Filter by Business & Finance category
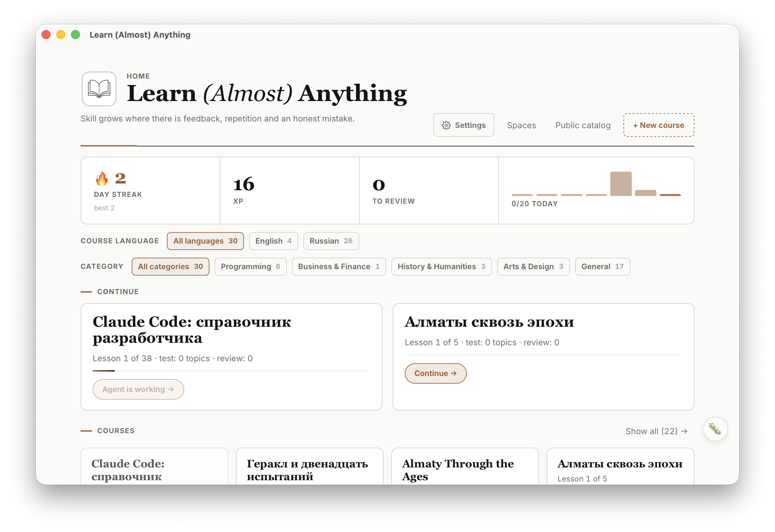 [x=339, y=267]
